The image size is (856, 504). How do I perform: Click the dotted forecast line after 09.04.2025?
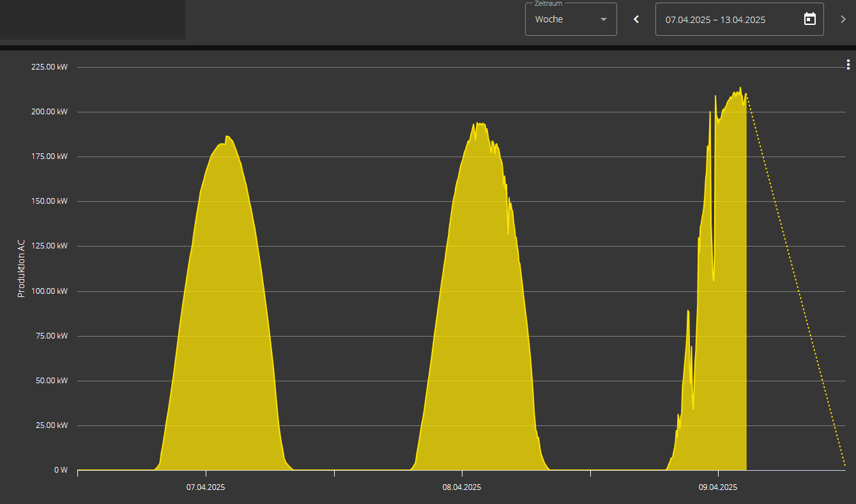(796, 281)
